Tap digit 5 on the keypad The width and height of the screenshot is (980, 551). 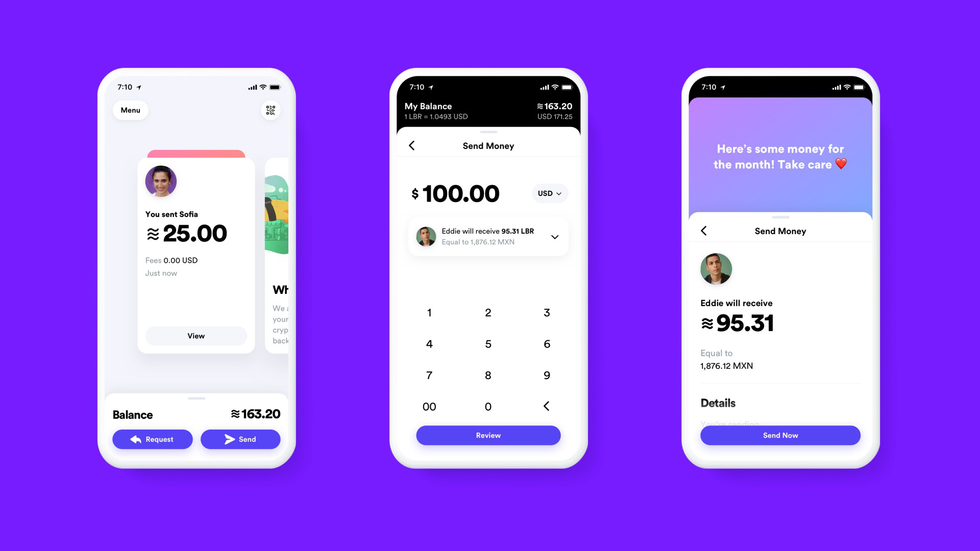point(487,343)
